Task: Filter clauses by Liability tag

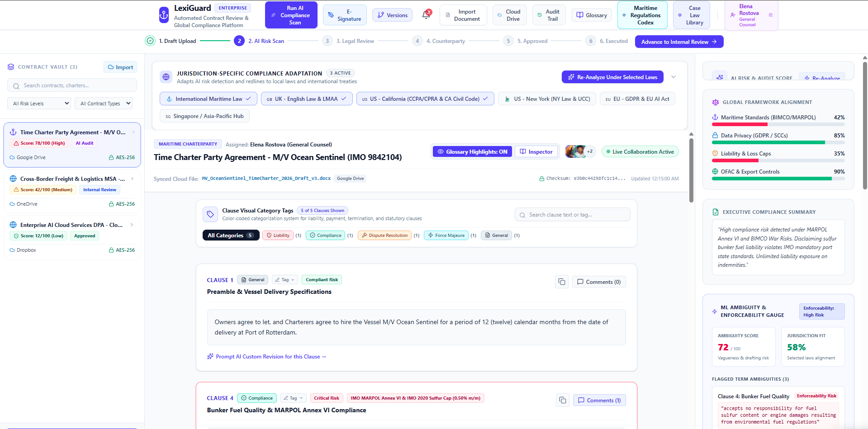Action: tap(278, 235)
